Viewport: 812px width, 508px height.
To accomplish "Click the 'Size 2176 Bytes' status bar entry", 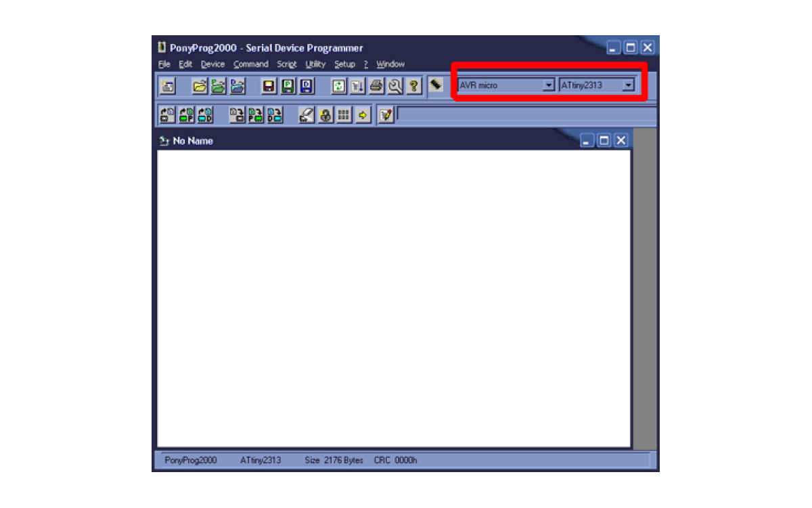I will 334,461.
